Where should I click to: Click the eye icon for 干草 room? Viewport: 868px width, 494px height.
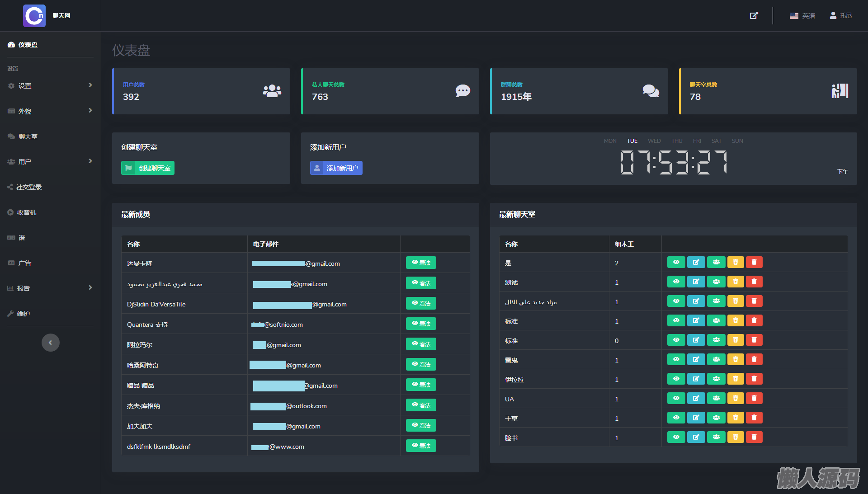(x=676, y=418)
